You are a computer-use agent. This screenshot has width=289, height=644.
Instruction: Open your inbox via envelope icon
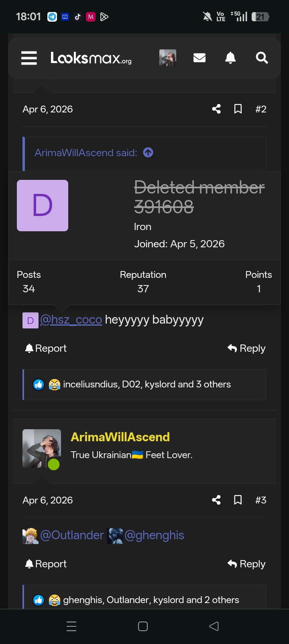[199, 58]
